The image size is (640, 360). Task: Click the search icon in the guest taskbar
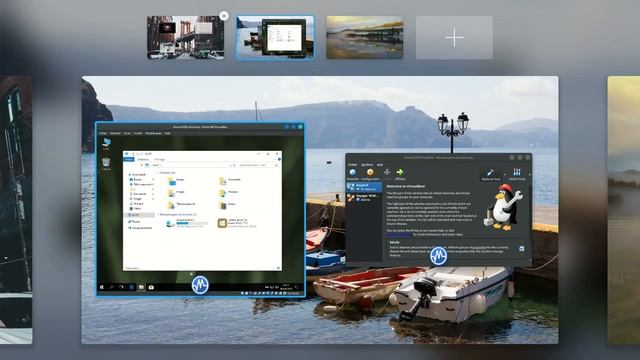(x=111, y=287)
